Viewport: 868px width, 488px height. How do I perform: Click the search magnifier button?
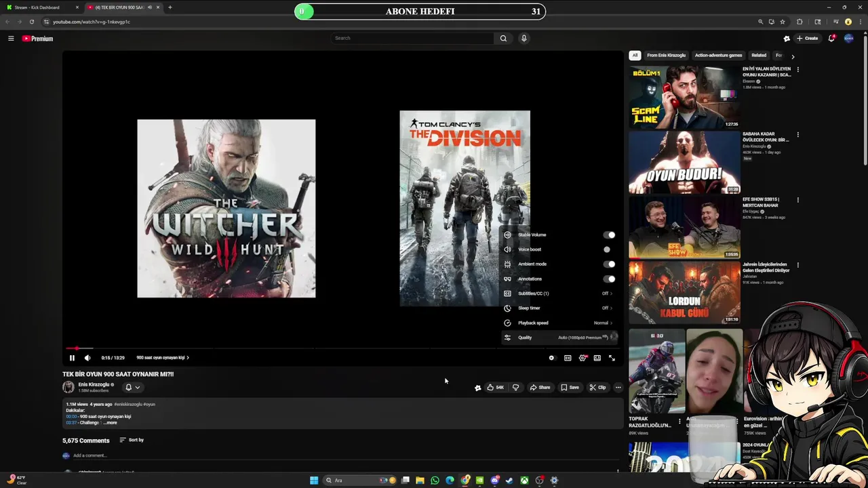[503, 39]
